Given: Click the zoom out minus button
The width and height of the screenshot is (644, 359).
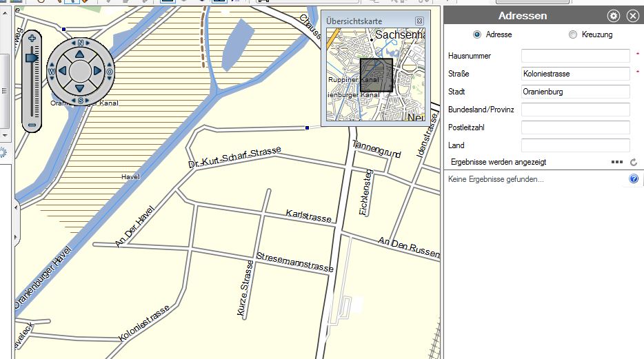Looking at the screenshot, I should pyautogui.click(x=32, y=125).
